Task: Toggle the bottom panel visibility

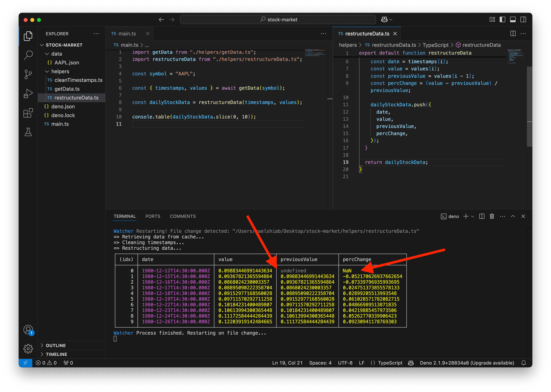Action: (x=513, y=20)
